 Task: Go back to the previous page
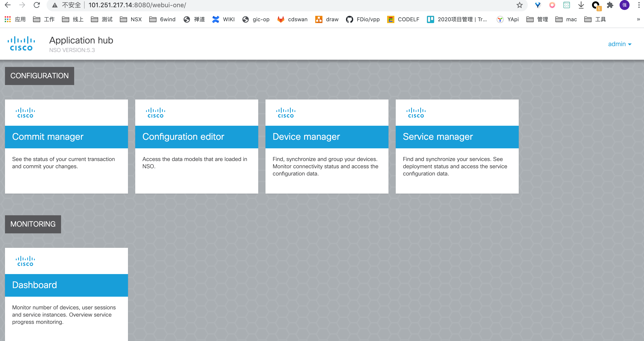pos(8,5)
